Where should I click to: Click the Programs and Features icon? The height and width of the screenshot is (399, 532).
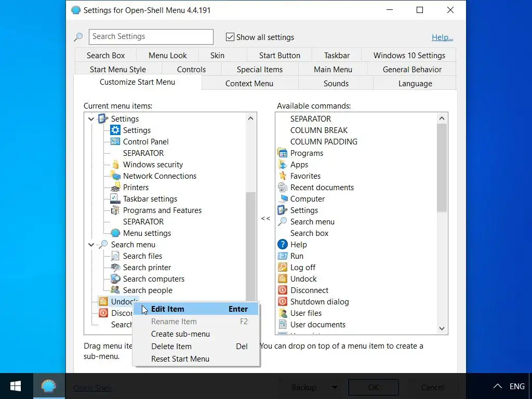click(x=115, y=210)
